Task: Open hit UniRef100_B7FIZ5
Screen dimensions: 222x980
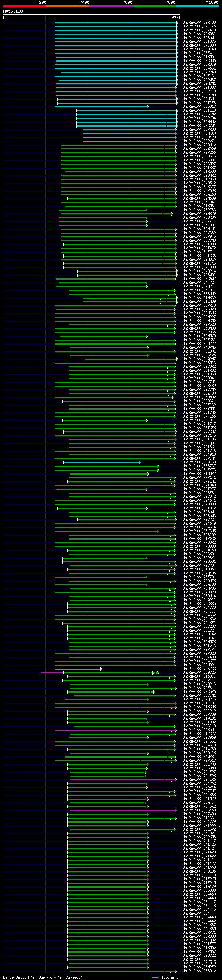Action: [199, 26]
